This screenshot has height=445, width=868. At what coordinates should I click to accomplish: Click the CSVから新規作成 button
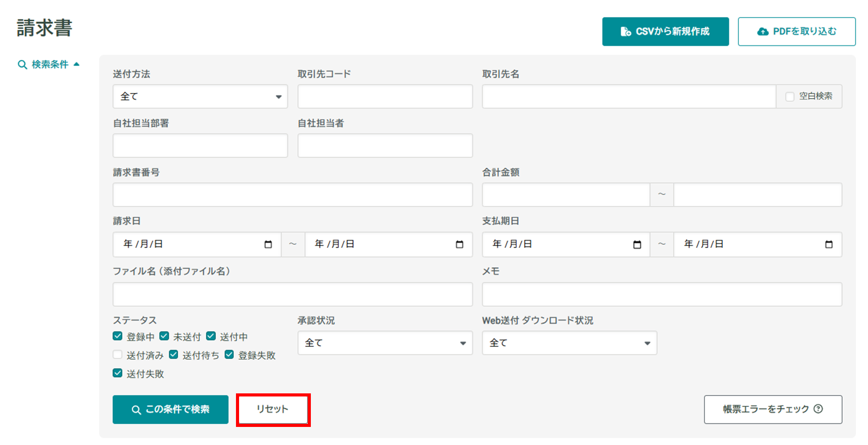coord(665,31)
